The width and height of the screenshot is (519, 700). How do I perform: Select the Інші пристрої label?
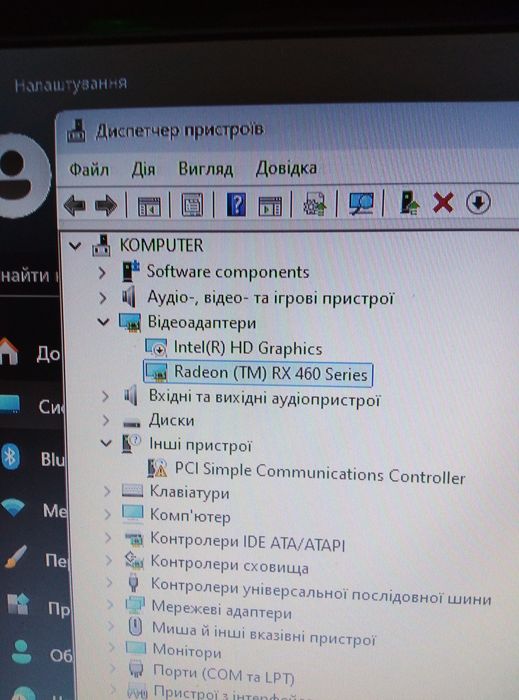[x=200, y=445]
